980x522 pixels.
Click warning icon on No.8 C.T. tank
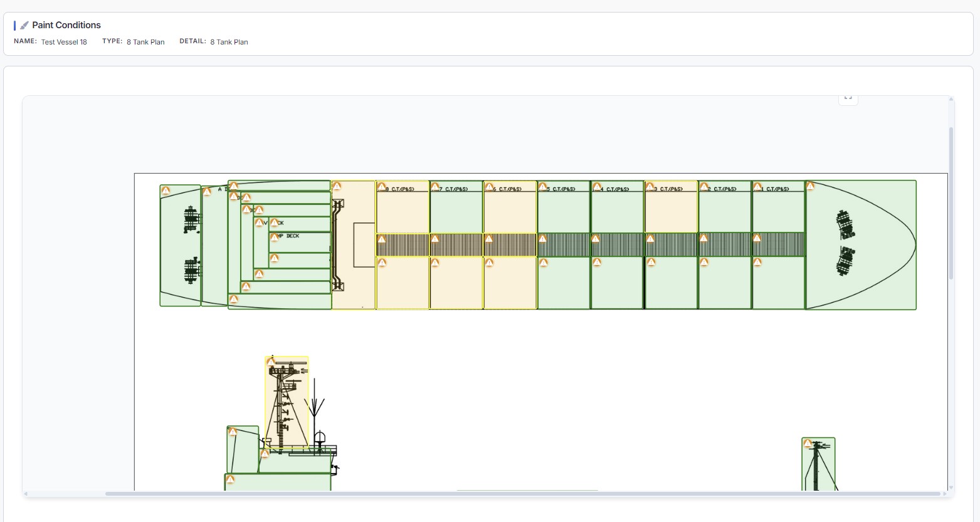(381, 187)
